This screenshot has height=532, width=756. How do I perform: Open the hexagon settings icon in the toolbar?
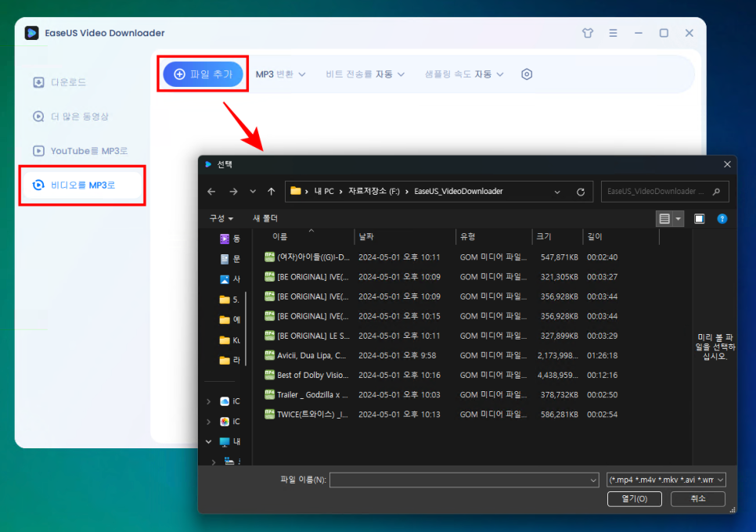527,74
